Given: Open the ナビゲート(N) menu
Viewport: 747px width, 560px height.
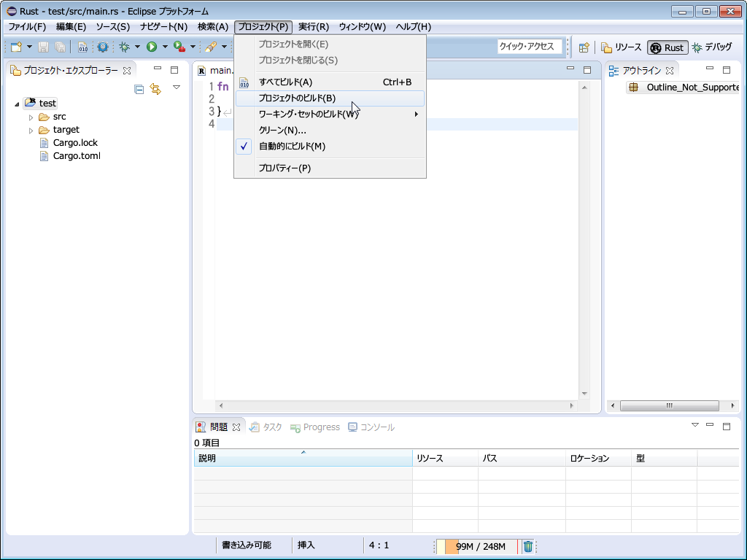Looking at the screenshot, I should pyautogui.click(x=163, y=27).
